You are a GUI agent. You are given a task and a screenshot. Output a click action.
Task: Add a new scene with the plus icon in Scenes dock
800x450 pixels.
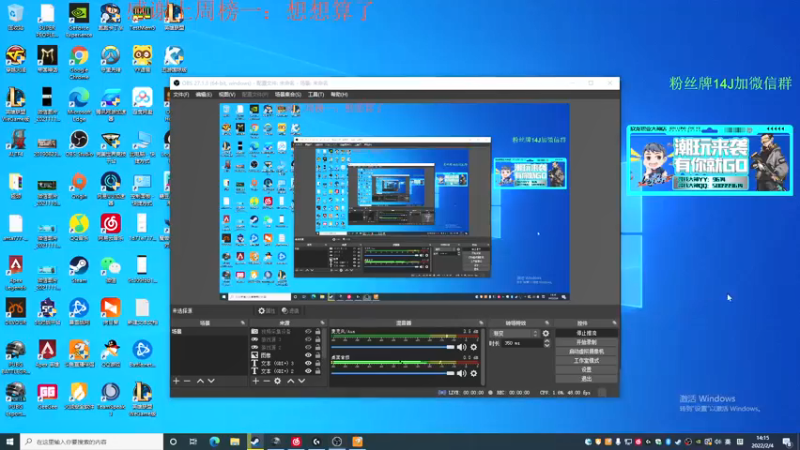[176, 381]
